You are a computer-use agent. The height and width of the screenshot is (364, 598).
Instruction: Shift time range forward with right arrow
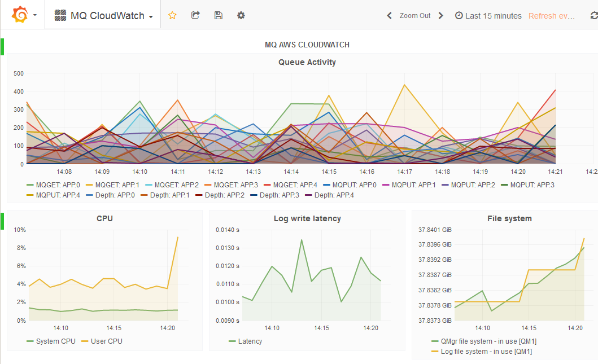tap(441, 16)
